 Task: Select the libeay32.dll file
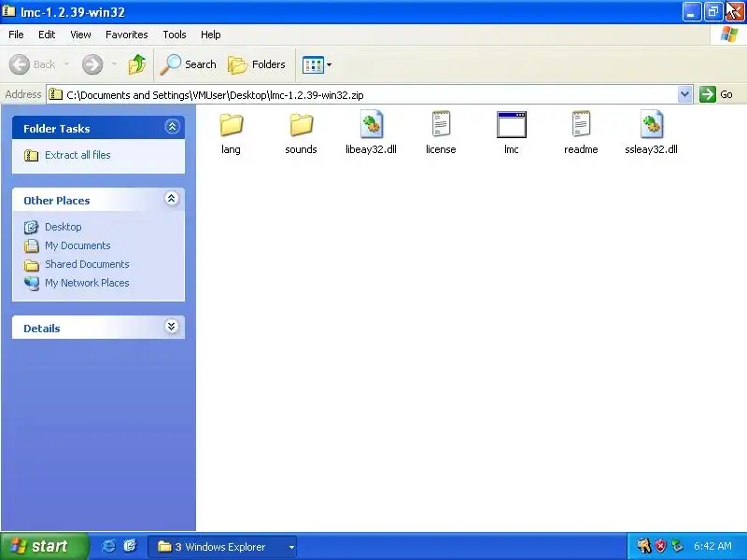click(371, 133)
